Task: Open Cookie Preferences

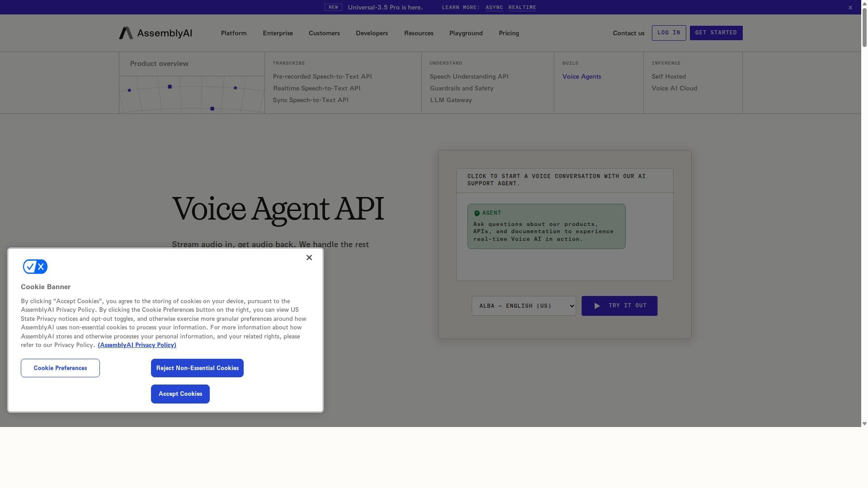Action: [x=60, y=368]
